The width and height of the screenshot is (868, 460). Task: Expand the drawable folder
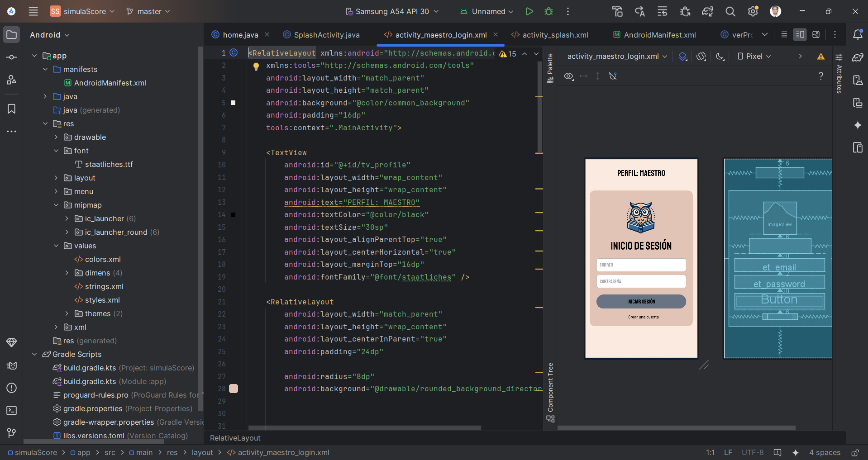tap(56, 137)
